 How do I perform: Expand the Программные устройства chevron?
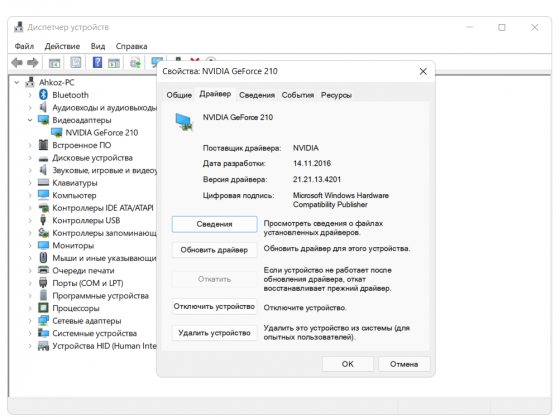coord(30,296)
